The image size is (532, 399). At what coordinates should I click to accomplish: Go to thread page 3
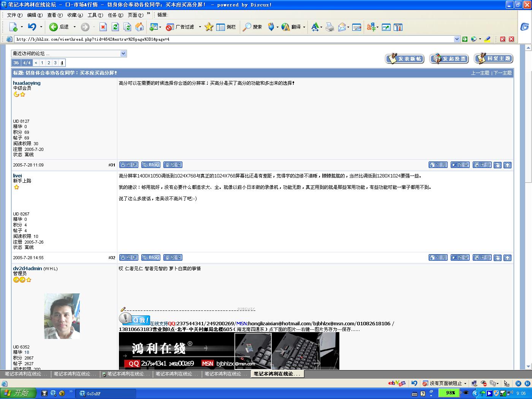pos(55,63)
